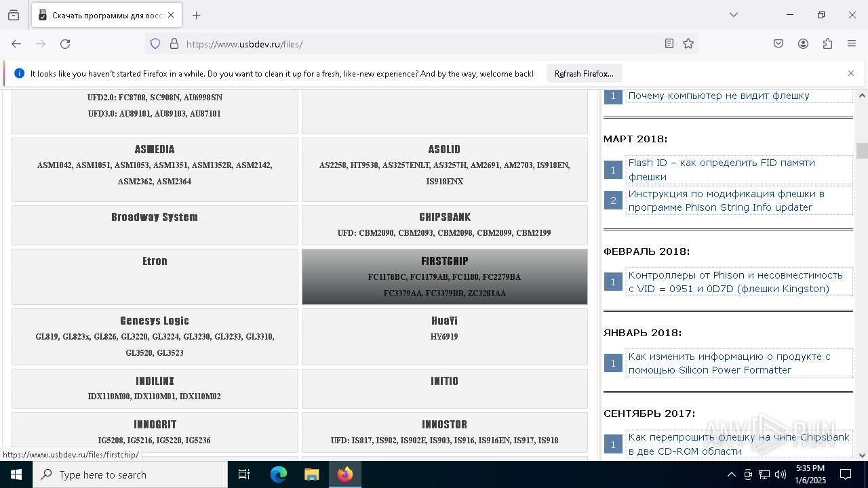Open the Etron files box
The width and height of the screenshot is (868, 488).
[x=155, y=277]
